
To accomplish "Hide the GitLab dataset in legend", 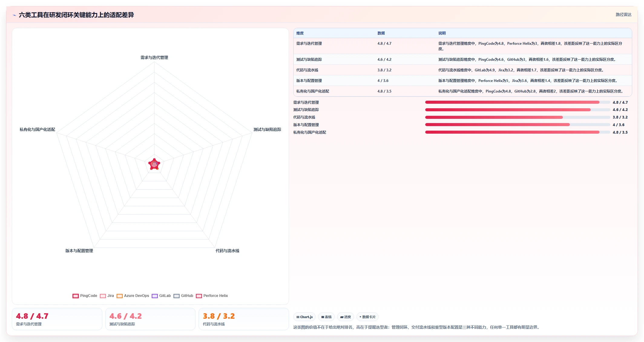I will [x=161, y=296].
